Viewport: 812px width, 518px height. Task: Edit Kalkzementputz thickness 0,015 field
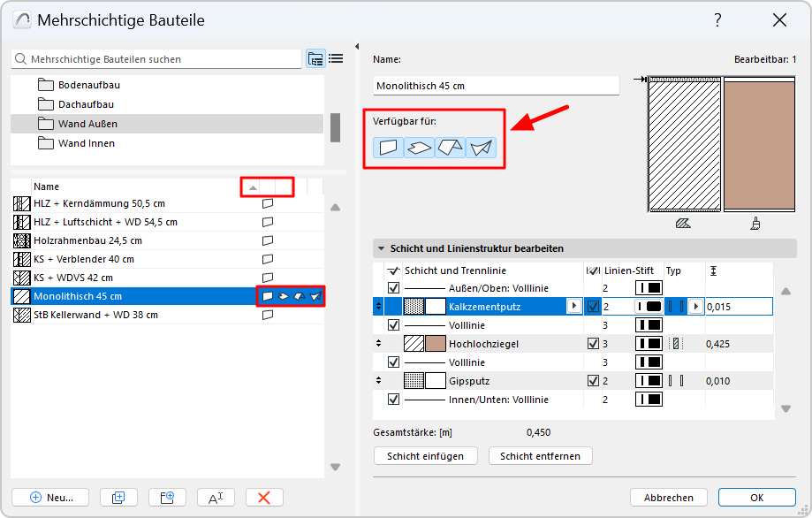[x=739, y=307]
